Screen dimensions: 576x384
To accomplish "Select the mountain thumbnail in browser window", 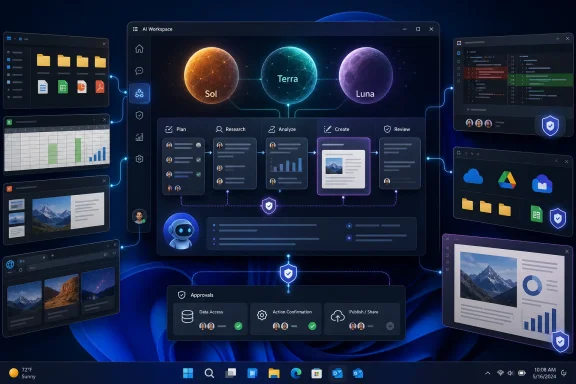I will (x=24, y=298).
